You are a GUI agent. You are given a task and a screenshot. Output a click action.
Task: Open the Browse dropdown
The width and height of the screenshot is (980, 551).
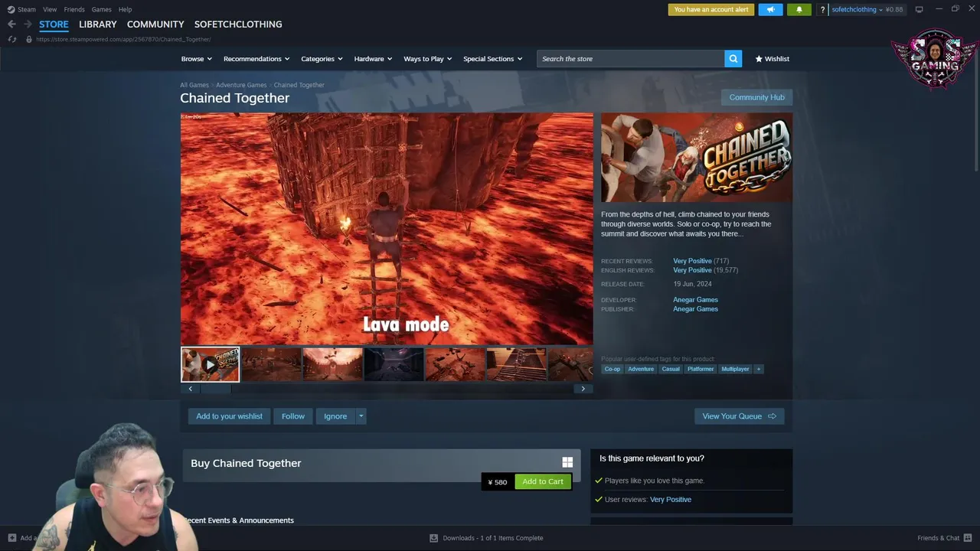[x=196, y=59]
